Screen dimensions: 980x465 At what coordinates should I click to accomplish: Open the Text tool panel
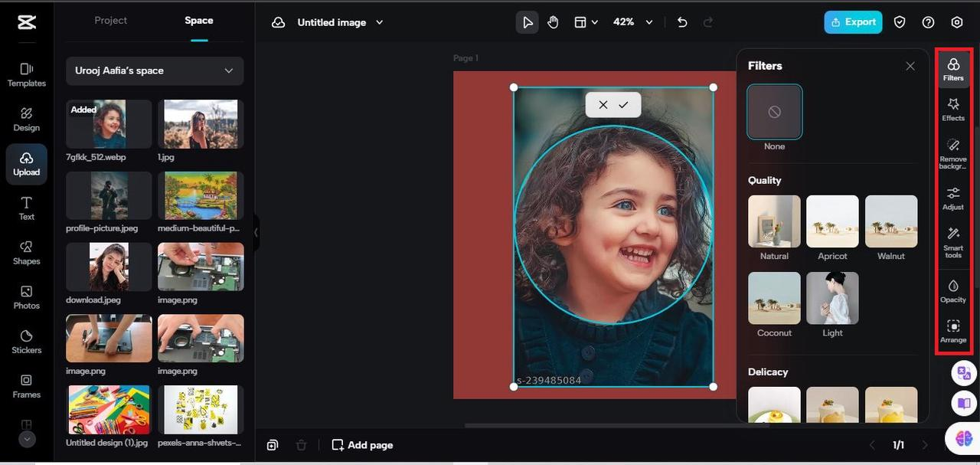click(x=26, y=208)
